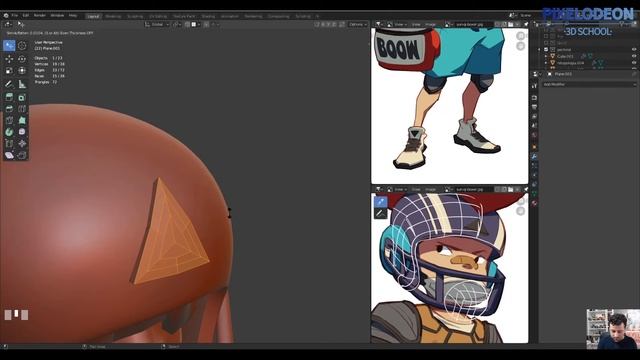Screen dimensions: 640x360
Task: Select the Scale tool
Action: click(x=9, y=71)
